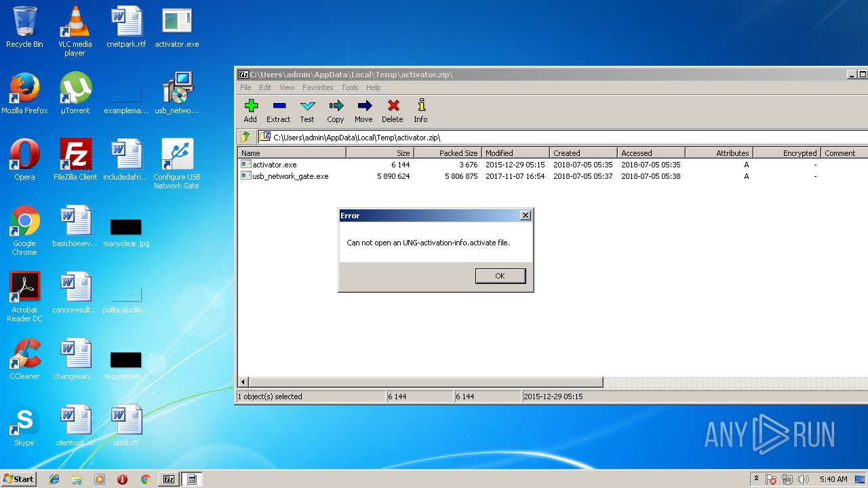
Task: Sort by the Packed Size column header
Action: coord(448,153)
